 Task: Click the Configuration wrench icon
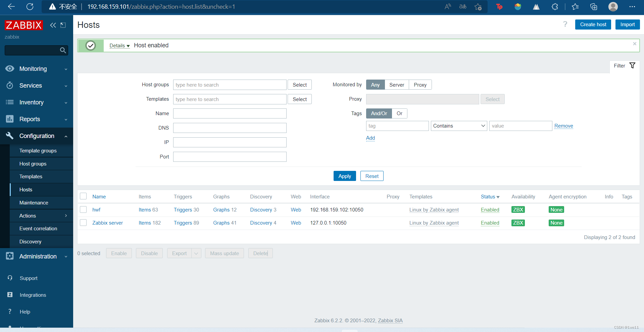pyautogui.click(x=10, y=136)
